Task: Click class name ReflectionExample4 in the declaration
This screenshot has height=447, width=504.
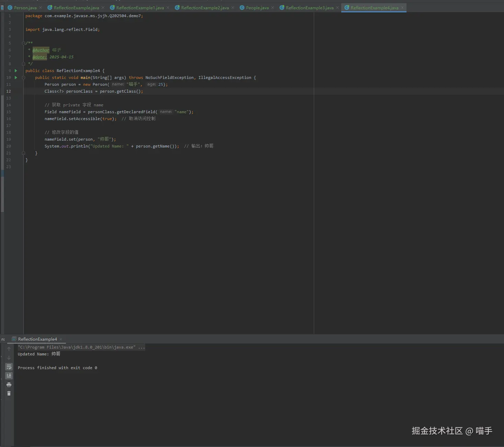Action: (x=78, y=71)
